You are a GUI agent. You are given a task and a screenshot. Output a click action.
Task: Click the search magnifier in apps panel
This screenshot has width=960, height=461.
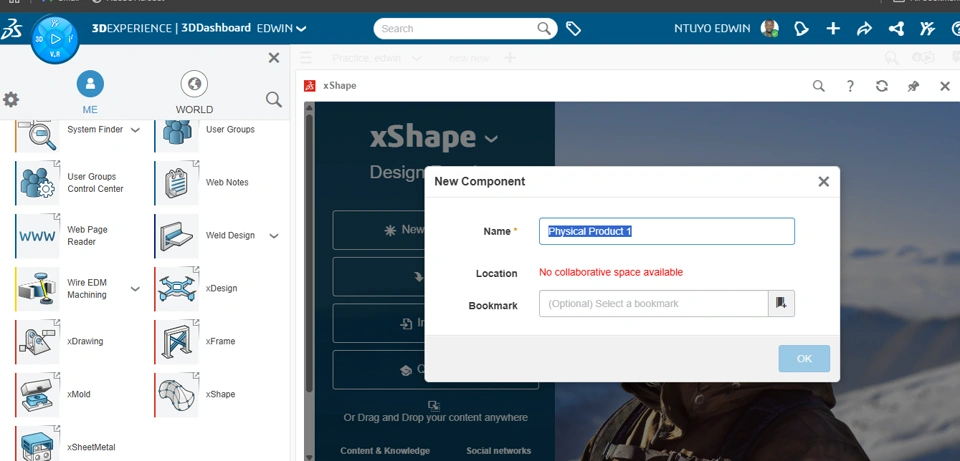coord(274,99)
